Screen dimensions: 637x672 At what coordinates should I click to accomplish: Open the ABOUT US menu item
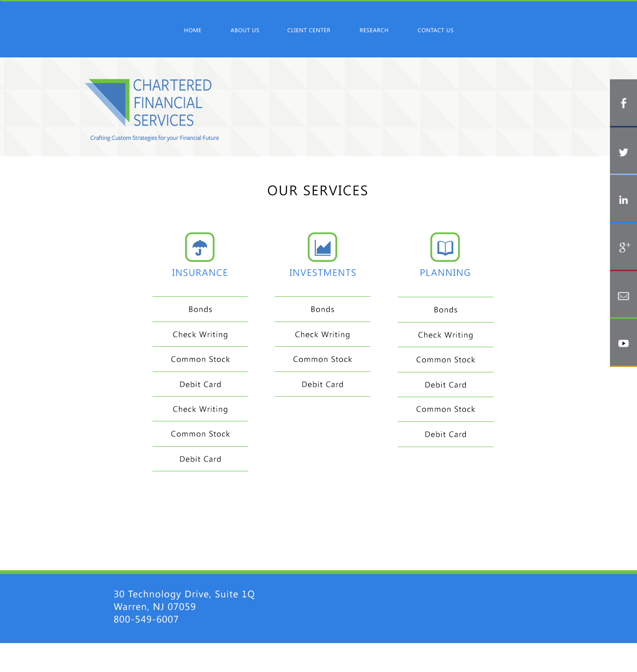pos(244,30)
